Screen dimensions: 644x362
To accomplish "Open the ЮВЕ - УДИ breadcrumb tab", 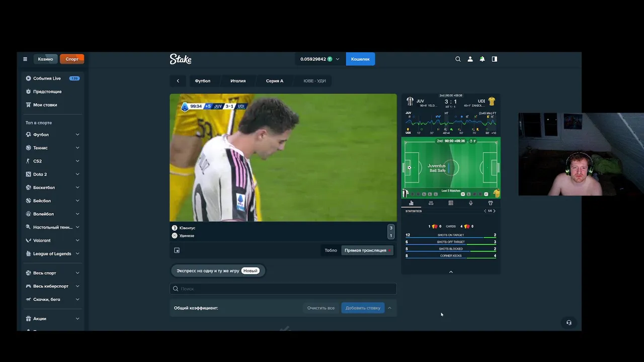I will [314, 81].
